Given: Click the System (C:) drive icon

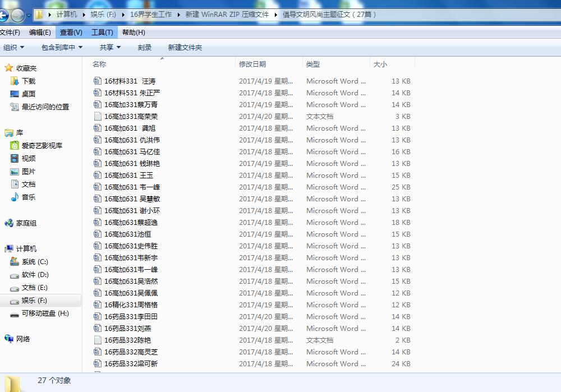Looking at the screenshot, I should (x=15, y=262).
